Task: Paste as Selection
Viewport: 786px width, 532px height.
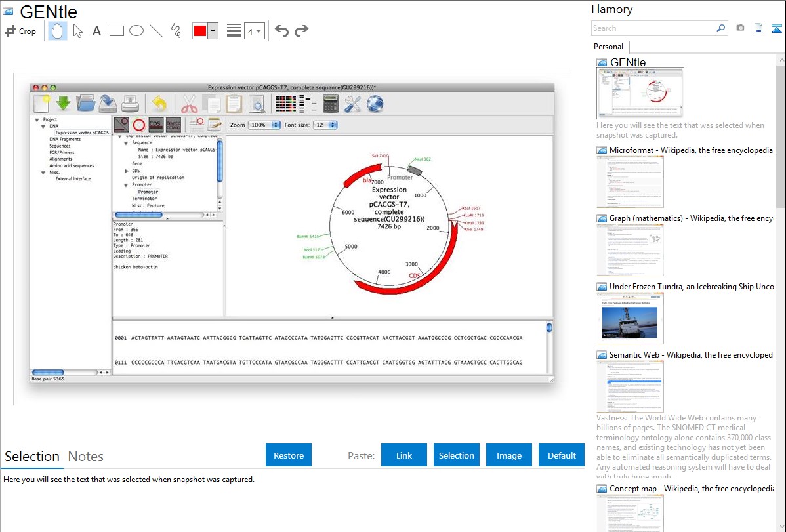Action: point(456,455)
